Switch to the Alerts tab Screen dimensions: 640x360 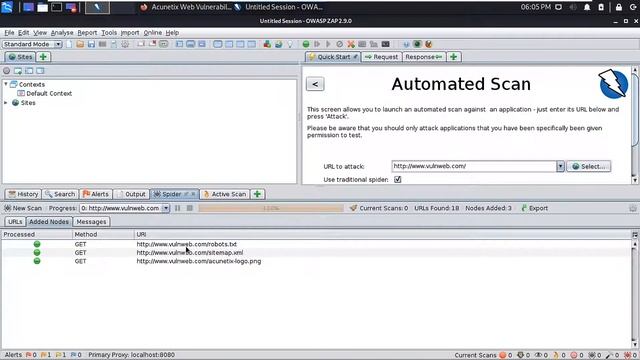pyautogui.click(x=96, y=194)
